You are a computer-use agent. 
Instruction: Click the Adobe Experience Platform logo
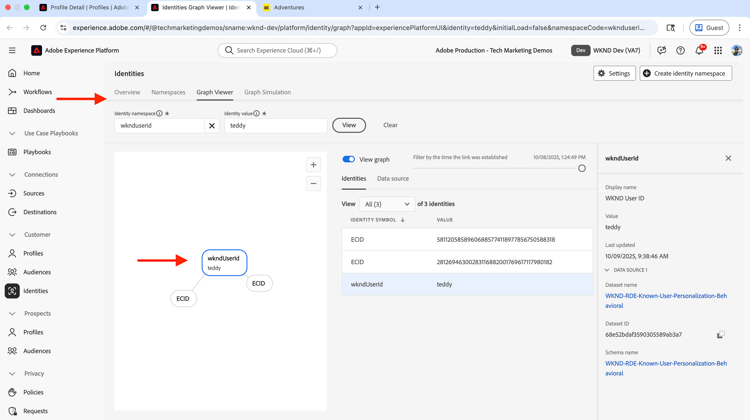pos(36,50)
